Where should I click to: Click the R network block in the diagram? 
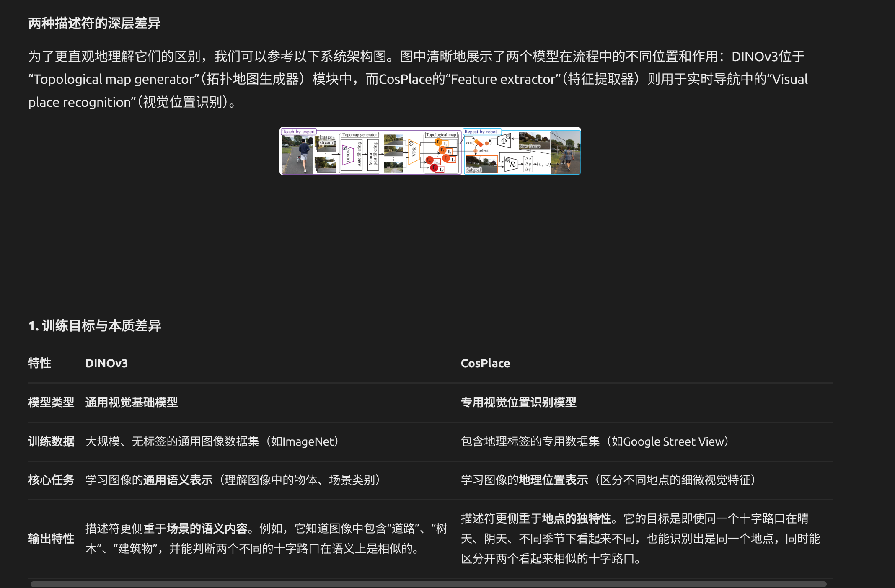pyautogui.click(x=512, y=164)
